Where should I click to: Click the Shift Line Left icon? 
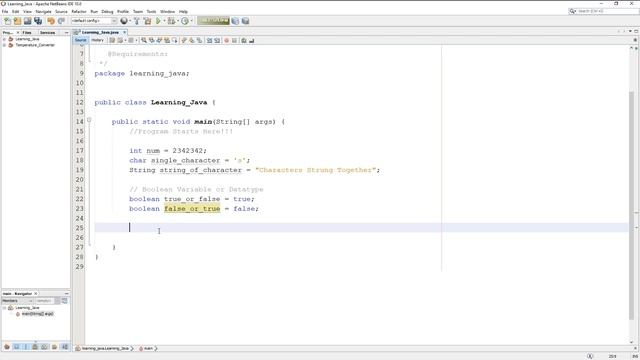pos(209,40)
